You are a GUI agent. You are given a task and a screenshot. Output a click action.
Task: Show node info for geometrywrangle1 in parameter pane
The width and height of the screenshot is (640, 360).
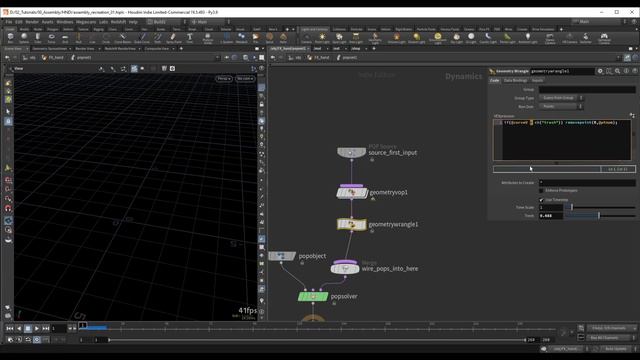coord(626,71)
